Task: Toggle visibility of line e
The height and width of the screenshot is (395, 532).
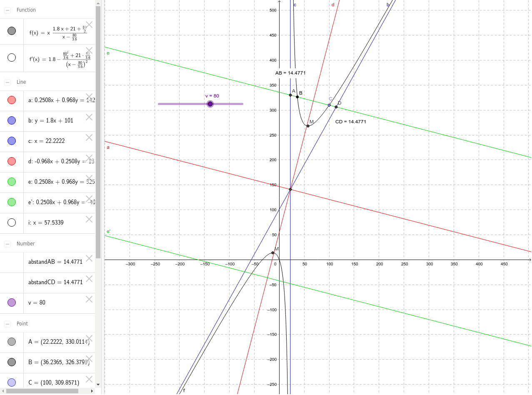Action: pos(12,182)
